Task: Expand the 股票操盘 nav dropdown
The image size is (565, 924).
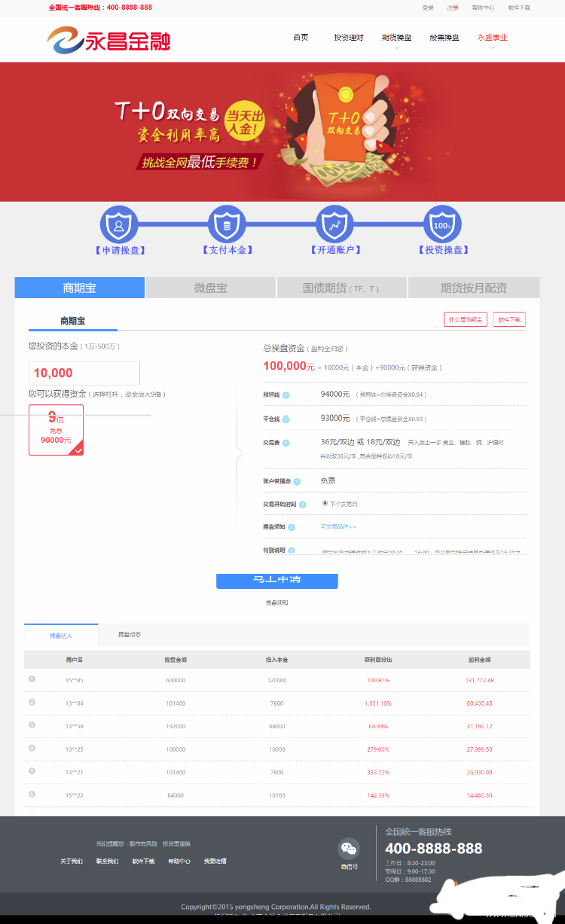Action: tap(444, 38)
